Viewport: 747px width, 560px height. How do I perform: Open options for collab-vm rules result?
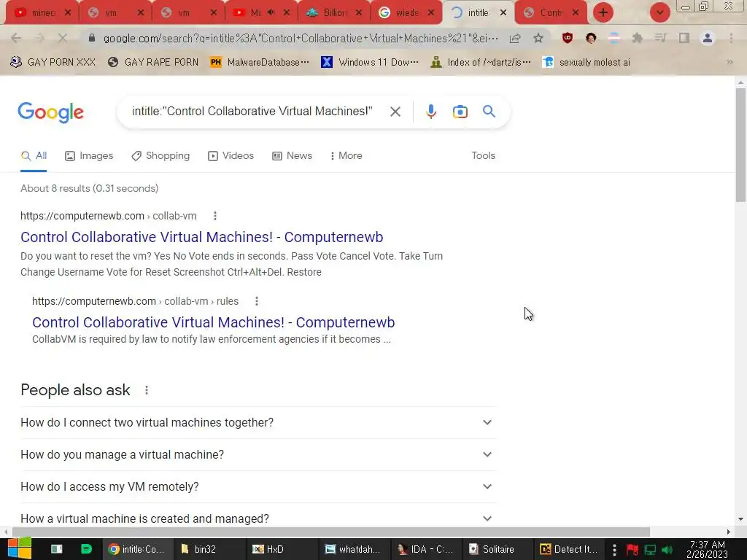pyautogui.click(x=257, y=301)
